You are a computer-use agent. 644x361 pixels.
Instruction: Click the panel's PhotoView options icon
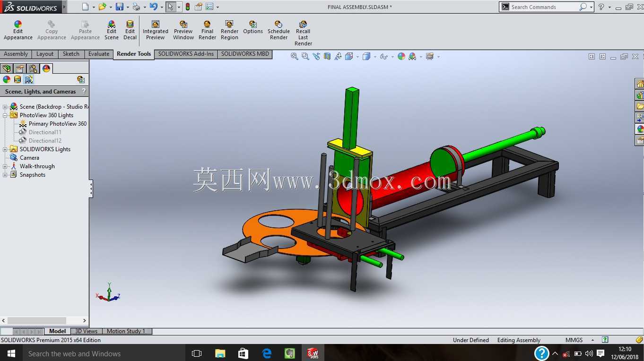81,79
